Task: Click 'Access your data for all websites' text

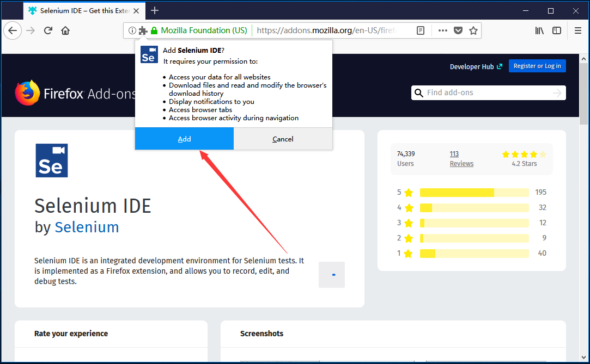Action: coord(220,77)
